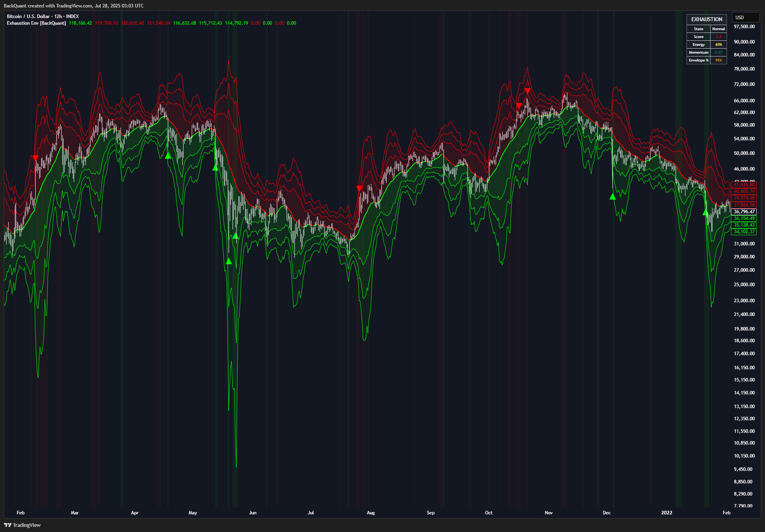This screenshot has height=532, width=765.
Task: Click legend value 121,540.64
Action: click(x=158, y=23)
